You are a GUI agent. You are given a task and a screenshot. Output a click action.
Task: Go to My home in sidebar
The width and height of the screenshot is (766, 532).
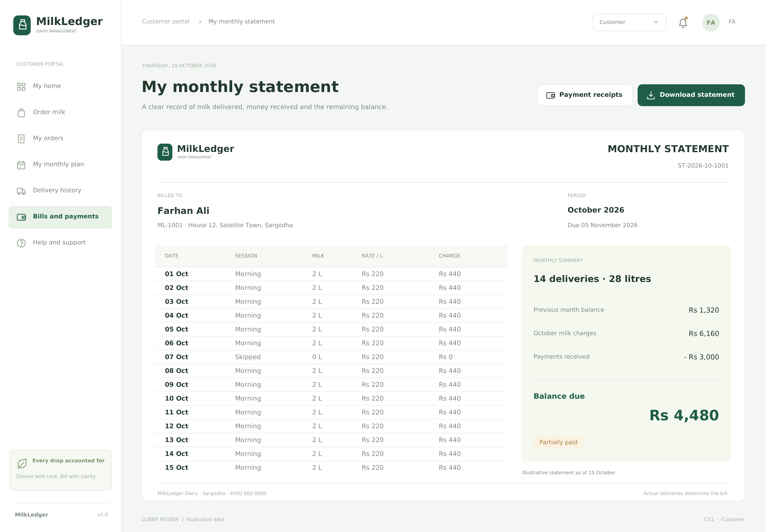point(60,86)
